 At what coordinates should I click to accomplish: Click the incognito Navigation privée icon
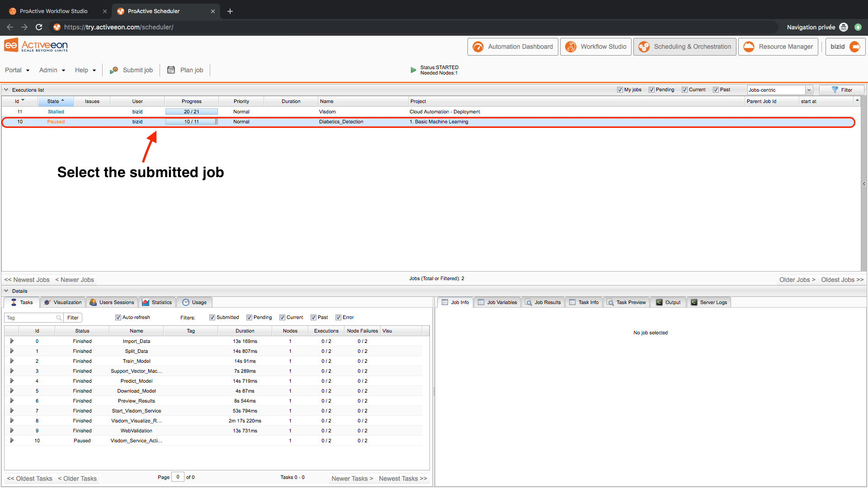pos(844,27)
